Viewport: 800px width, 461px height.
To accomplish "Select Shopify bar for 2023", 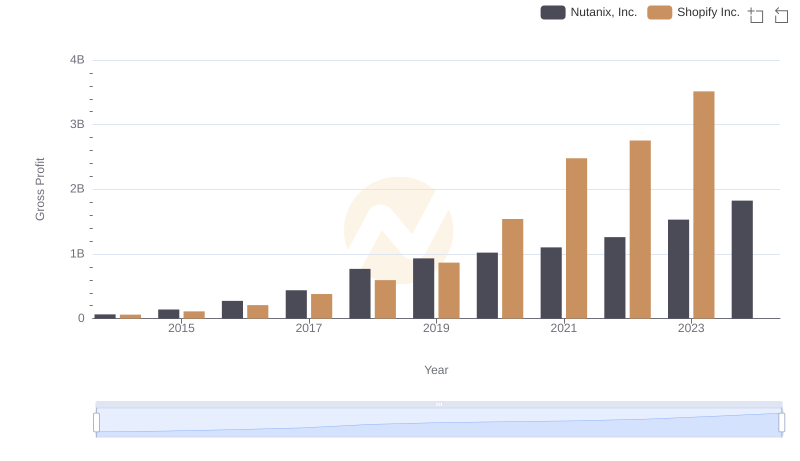I will (x=704, y=205).
